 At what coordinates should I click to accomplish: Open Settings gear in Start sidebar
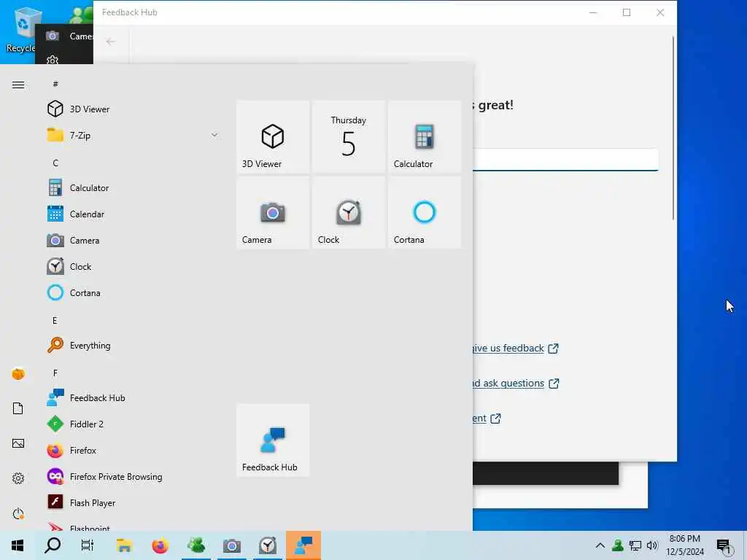coord(18,478)
